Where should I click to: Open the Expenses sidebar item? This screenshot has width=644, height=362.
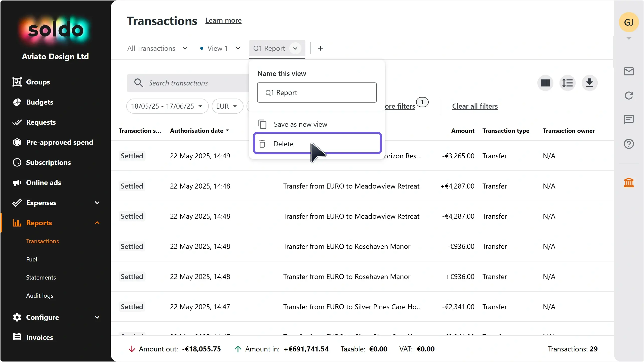[41, 203]
